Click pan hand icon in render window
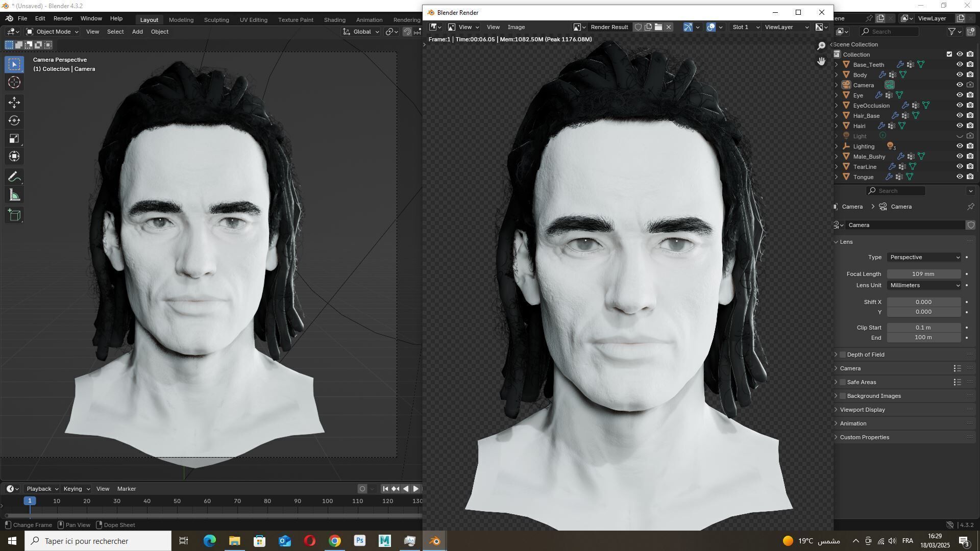 821,61
